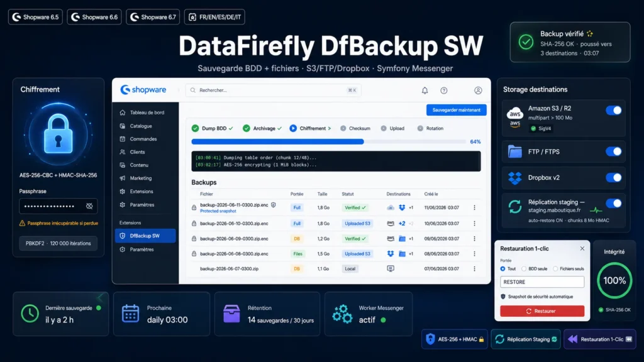This screenshot has height=362, width=644.
Task: Open Paramètres below DfBackup SW
Action: (x=136, y=250)
